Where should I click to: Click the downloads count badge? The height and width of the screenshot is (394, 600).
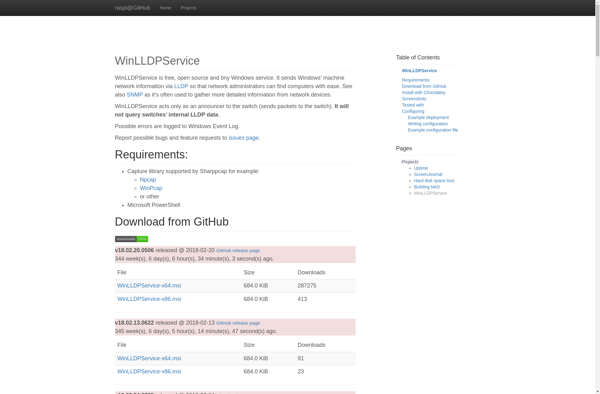[x=131, y=239]
